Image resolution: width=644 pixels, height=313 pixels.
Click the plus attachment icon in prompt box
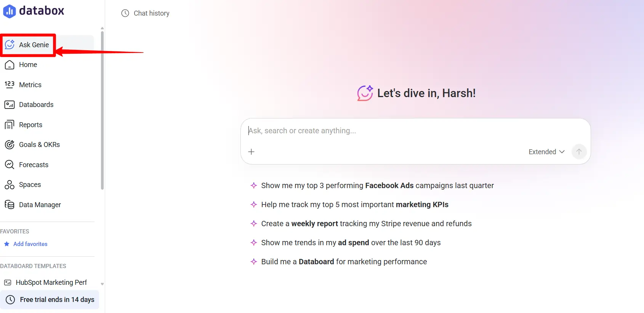(251, 152)
